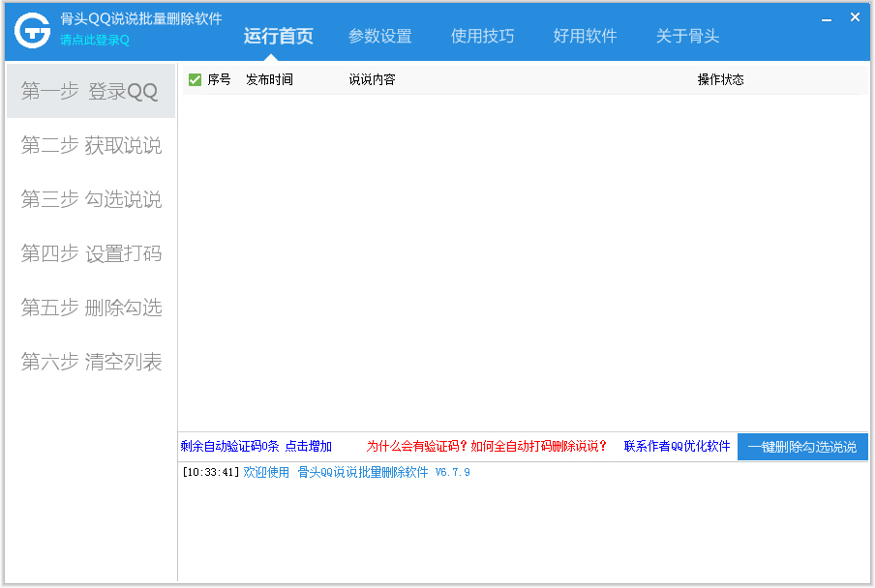Click 请点此登录Q login link

click(95, 40)
